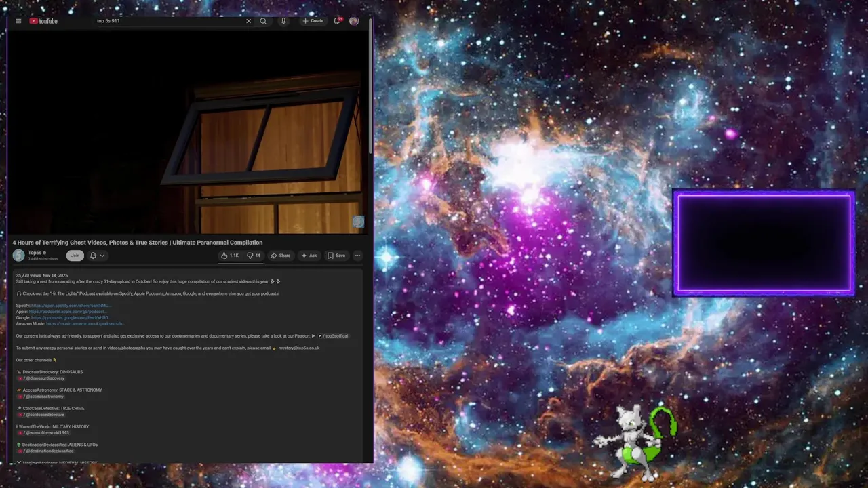Click 'WarsofTheWorld: MILITARY HISTORY' text line
This screenshot has height=488, width=868.
[x=53, y=426]
